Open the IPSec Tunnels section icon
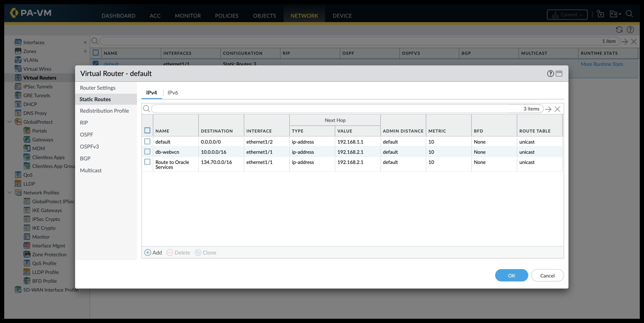 point(18,87)
